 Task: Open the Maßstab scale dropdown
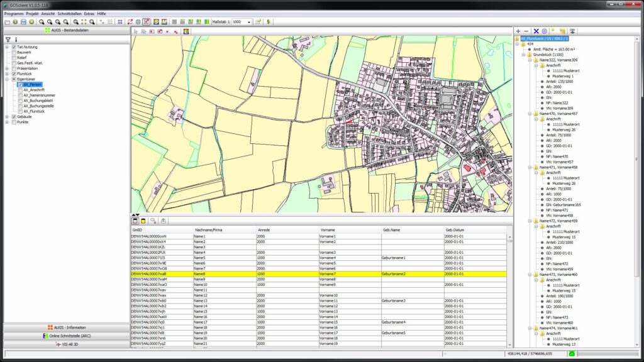click(249, 22)
